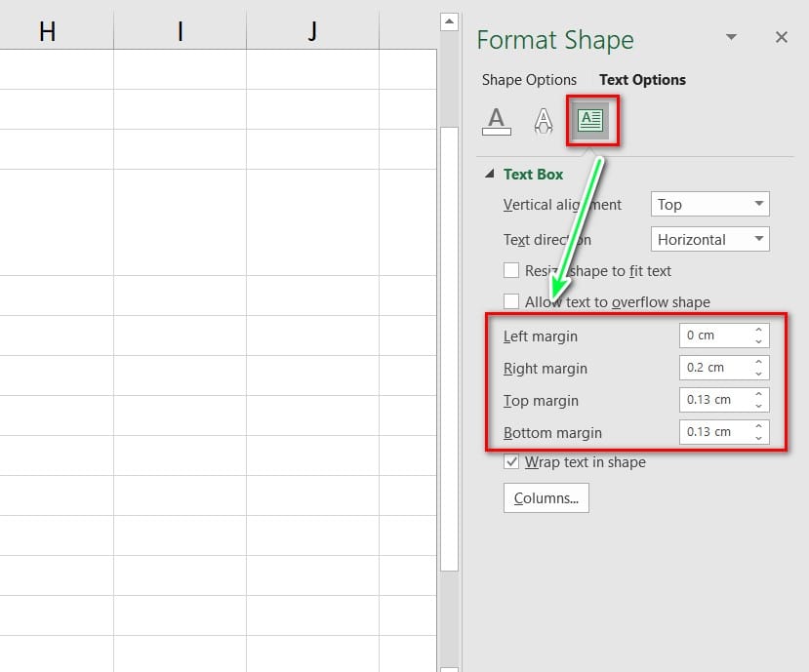Click scroll up arrow of spreadsheet
Screen dimensions: 809x672
coord(449,20)
